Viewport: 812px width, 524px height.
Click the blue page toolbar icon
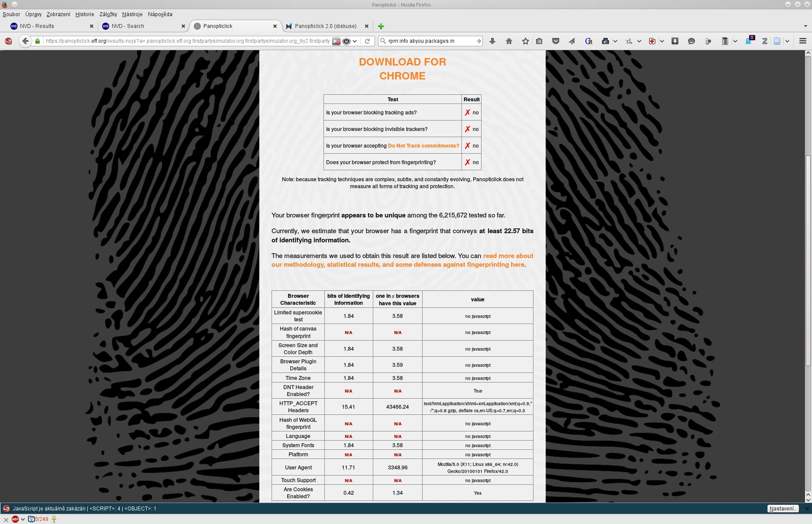tap(777, 41)
